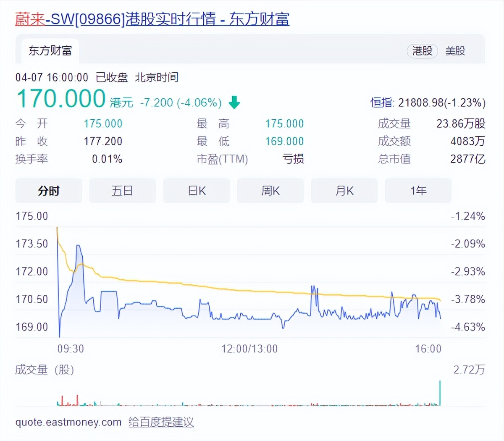The height and width of the screenshot is (441, 504).
Task: Click the 最低 value 169.000
Action: click(x=284, y=141)
